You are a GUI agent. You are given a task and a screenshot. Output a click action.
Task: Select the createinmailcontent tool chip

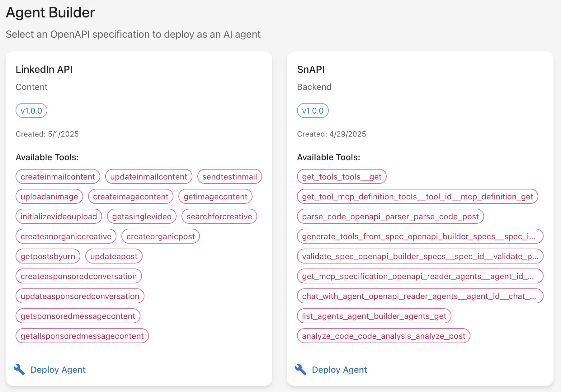point(58,177)
